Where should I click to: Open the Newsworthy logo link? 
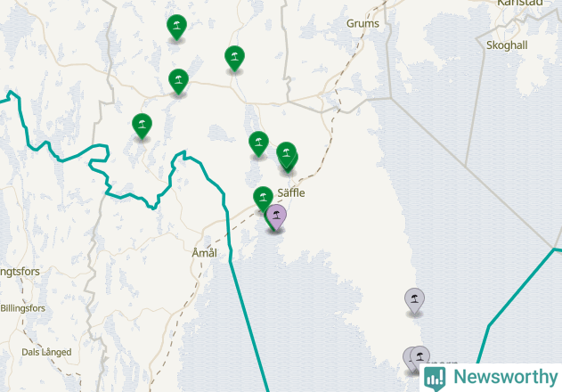491,377
